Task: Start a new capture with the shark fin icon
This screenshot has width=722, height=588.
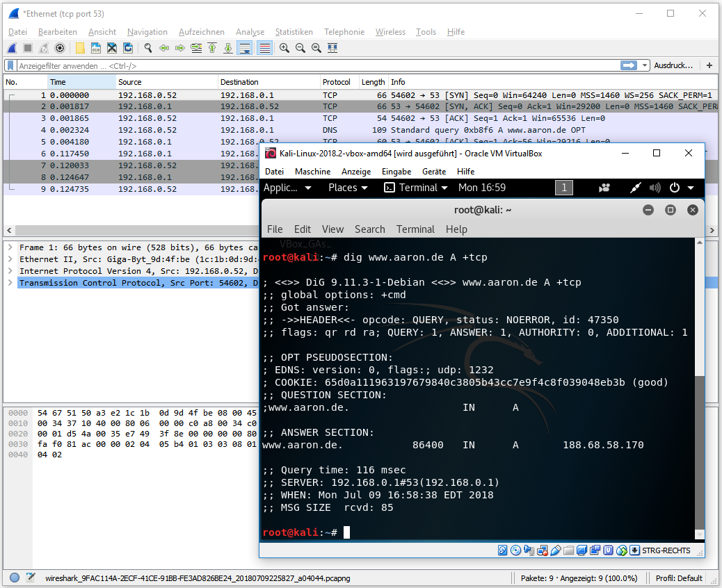Action: coord(12,48)
